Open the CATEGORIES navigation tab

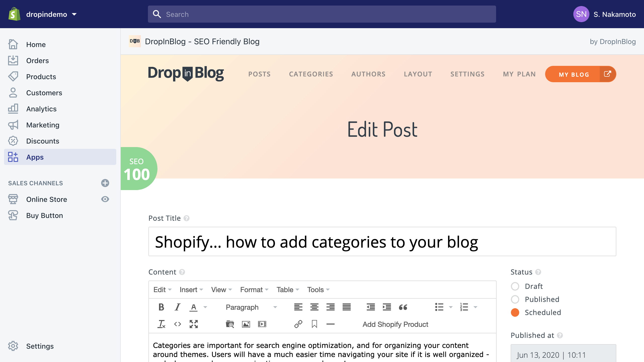tap(311, 74)
